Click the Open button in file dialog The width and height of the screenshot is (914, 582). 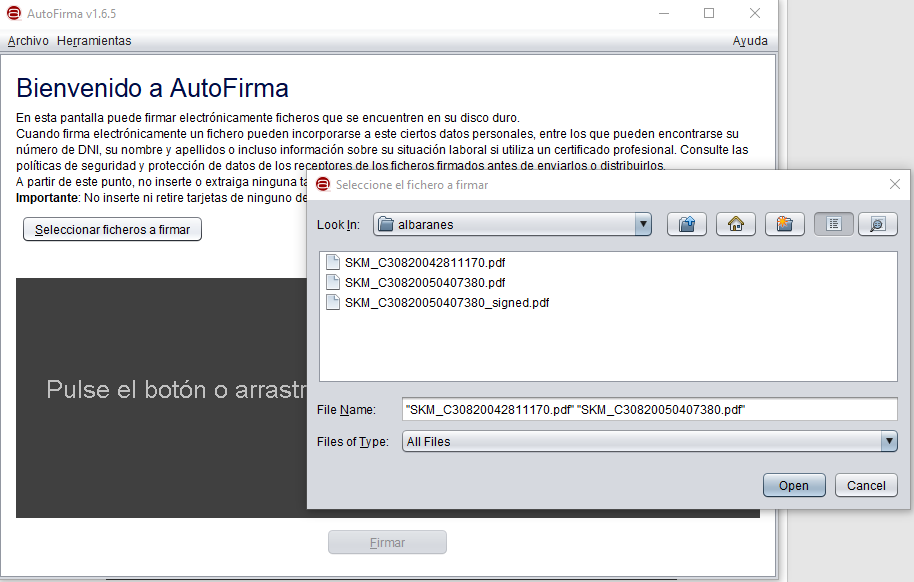tap(794, 485)
